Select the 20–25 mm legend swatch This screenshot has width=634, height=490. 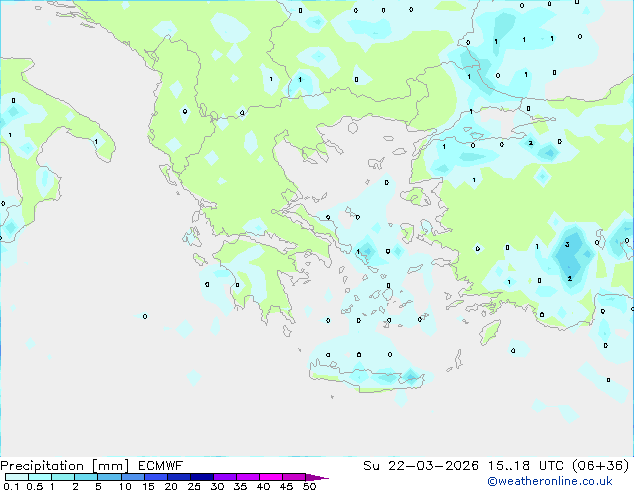tap(178, 477)
